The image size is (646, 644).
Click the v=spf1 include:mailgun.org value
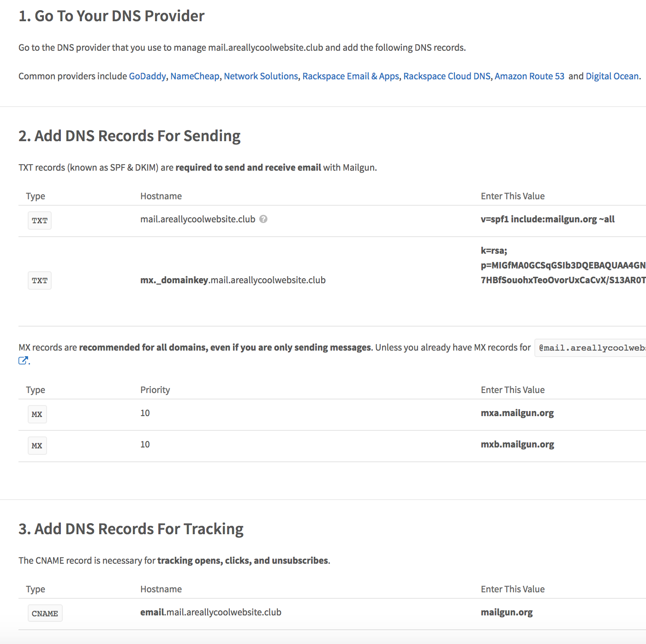547,219
